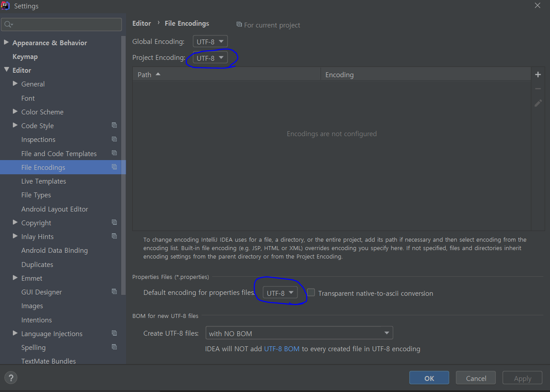The image size is (550, 392).
Task: Open the UTF-8 BOM link
Action: coord(282,349)
